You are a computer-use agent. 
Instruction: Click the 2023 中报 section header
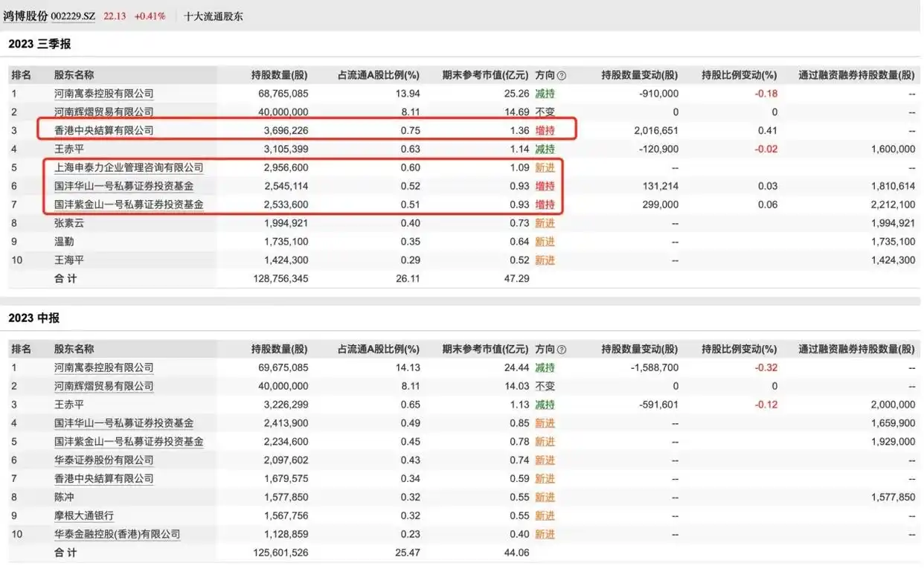pos(33,318)
